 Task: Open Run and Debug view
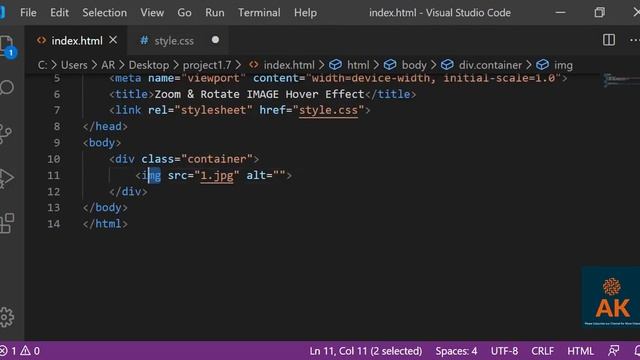coord(7,178)
